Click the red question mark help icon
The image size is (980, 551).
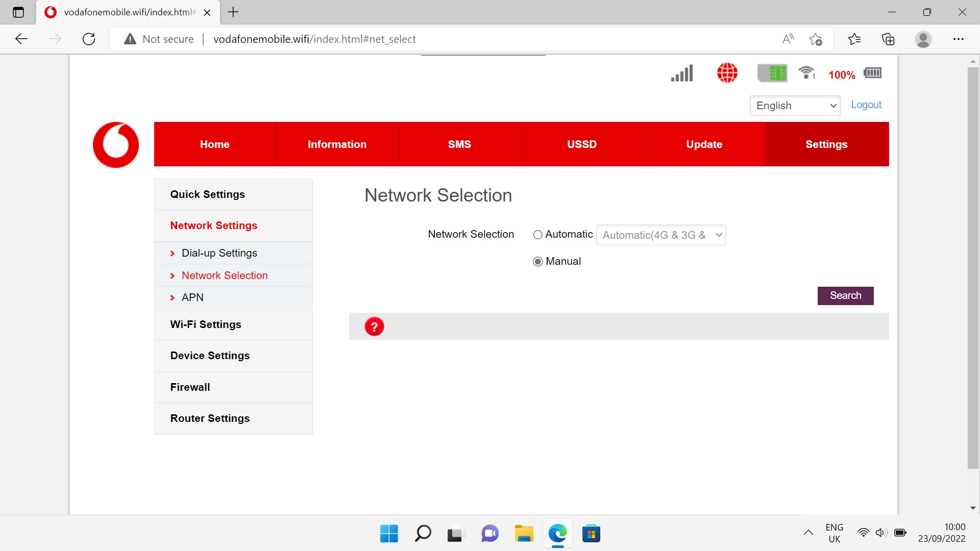click(374, 327)
